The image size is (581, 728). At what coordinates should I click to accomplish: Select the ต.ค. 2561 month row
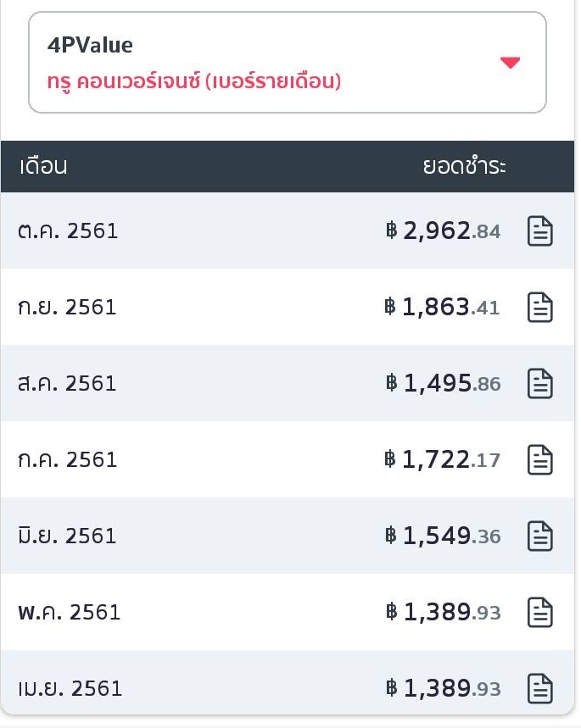coord(68,231)
